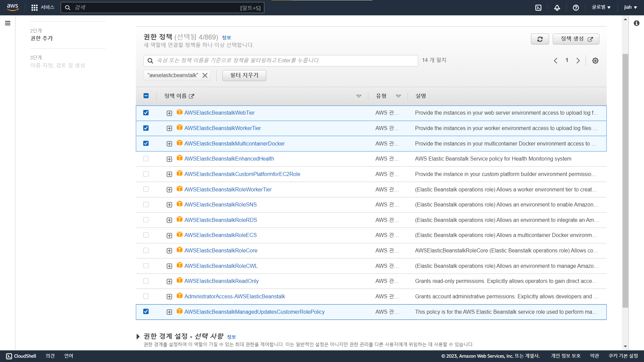Check AWSElasticBeanstalkCustomPlatformforEC2Role policy
644x362 pixels.
click(146, 174)
